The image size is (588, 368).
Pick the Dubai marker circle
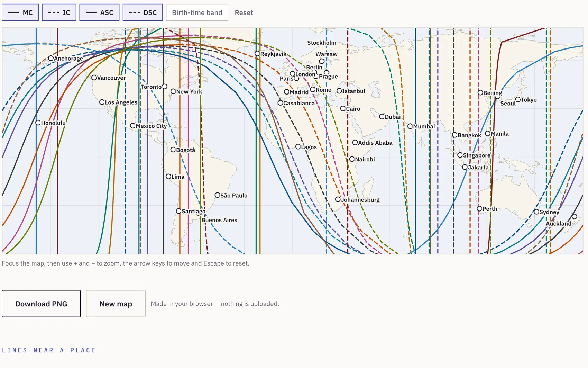(382, 117)
